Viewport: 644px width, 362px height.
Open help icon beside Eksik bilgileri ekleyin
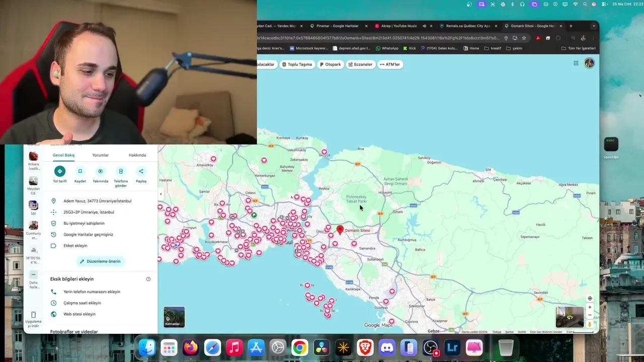pyautogui.click(x=148, y=279)
